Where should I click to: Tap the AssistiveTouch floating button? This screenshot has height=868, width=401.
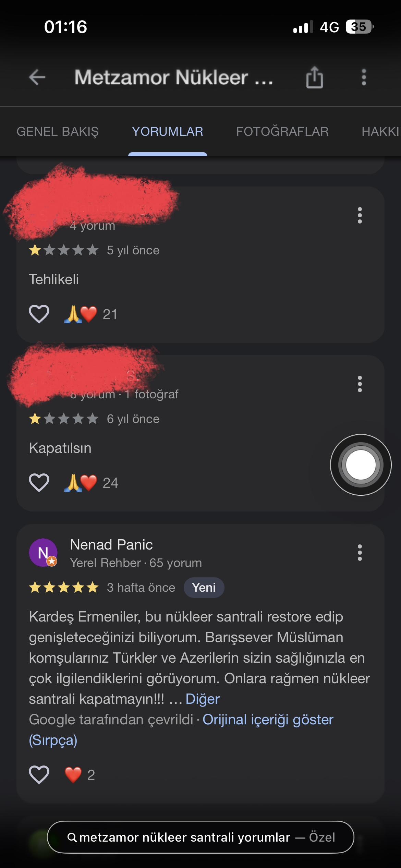pyautogui.click(x=361, y=465)
